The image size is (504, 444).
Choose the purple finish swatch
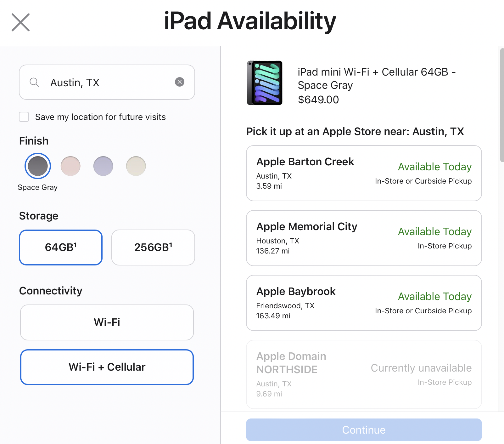pyautogui.click(x=103, y=166)
